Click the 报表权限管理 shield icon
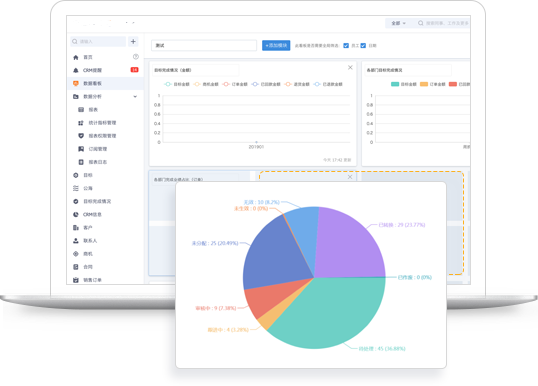This screenshot has width=538, height=386. coord(81,136)
